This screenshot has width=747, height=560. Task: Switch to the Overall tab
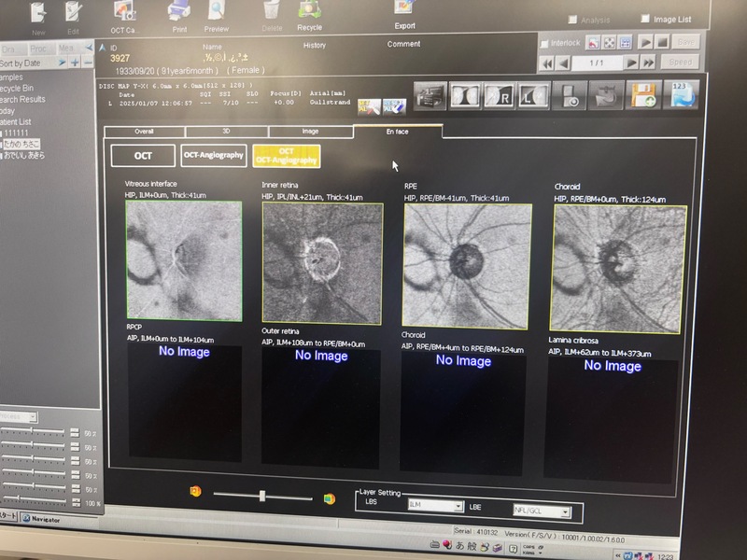pyautogui.click(x=144, y=132)
